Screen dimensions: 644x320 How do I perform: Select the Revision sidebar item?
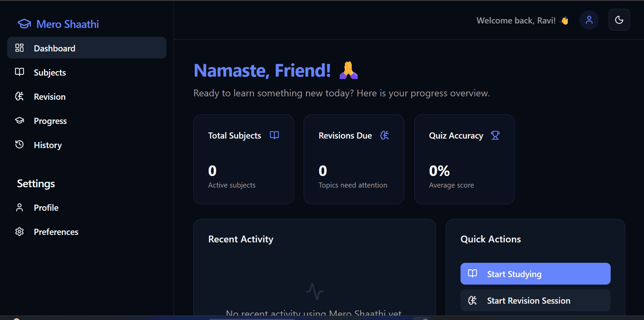(x=87, y=97)
